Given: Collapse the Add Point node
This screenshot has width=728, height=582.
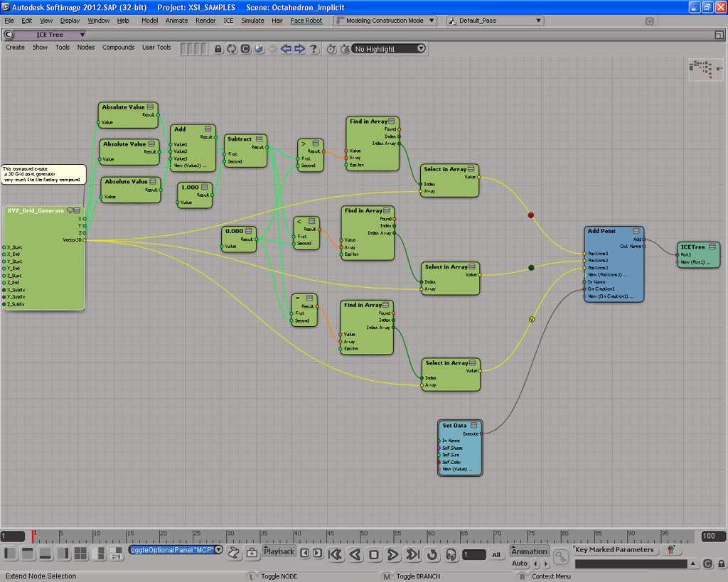Looking at the screenshot, I should (636, 231).
